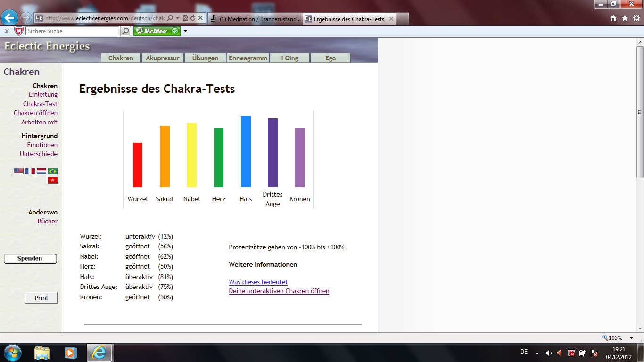Open the Akupressur navigation tab
The width and height of the screenshot is (644, 362).
[x=163, y=58]
